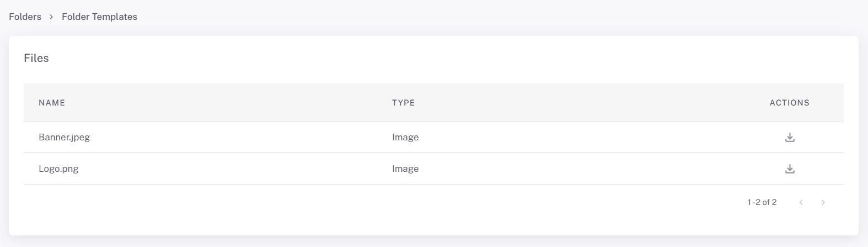Download the Logo.png file
This screenshot has height=247, width=868.
click(790, 169)
